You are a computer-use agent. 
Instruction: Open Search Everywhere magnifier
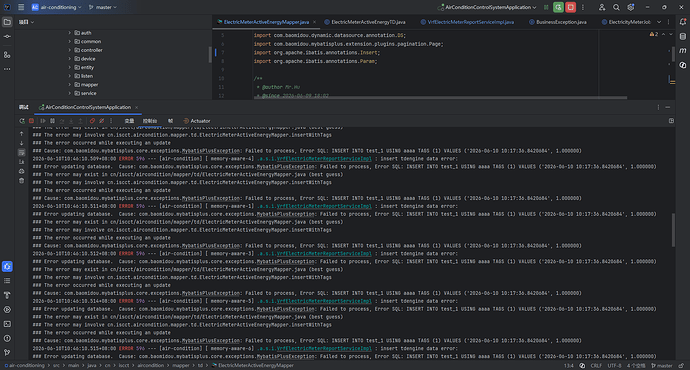[616, 7]
